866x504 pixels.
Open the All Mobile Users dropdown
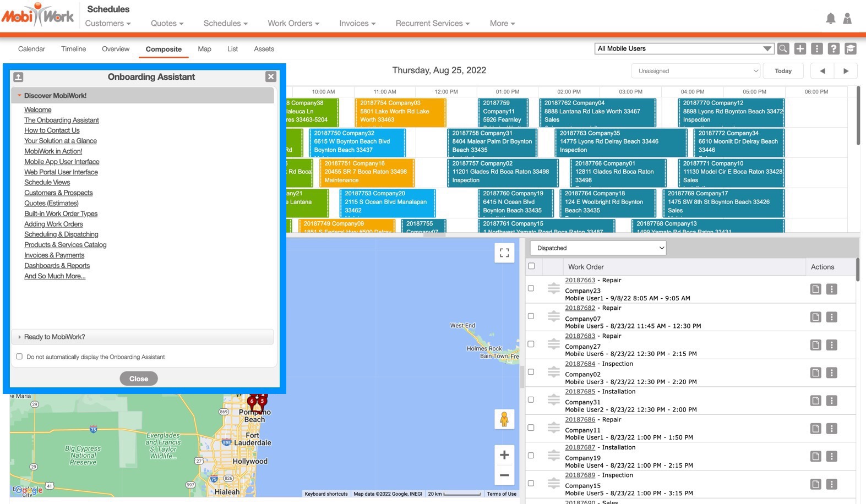coord(684,49)
